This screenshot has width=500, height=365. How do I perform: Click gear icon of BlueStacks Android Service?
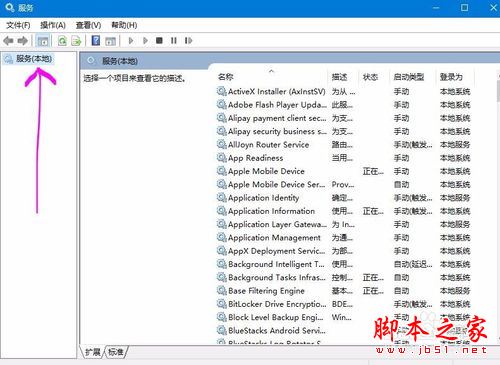coord(222,330)
